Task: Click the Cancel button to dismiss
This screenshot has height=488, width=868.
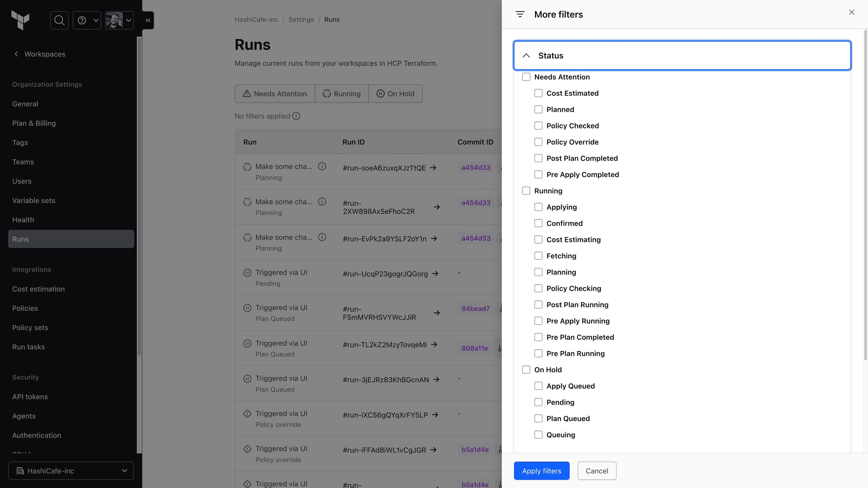Action: 597,471
